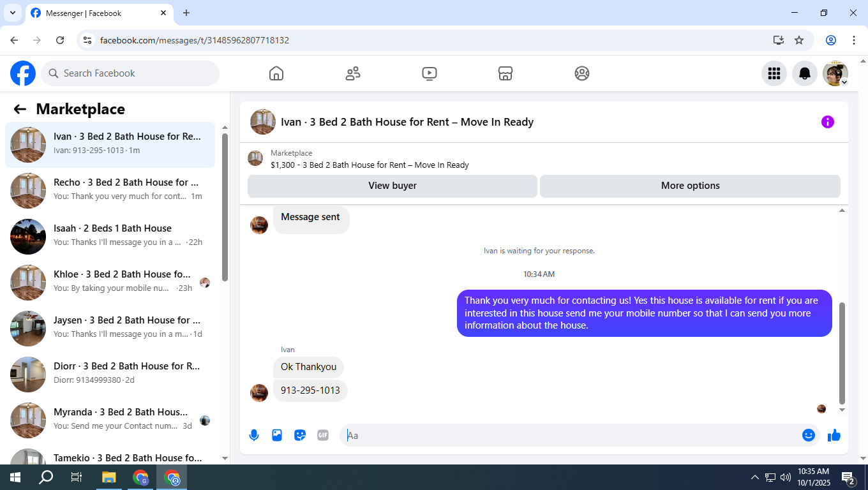This screenshot has width=868, height=490.
Task: Open the Facebook menu grid icon
Action: (x=774, y=73)
